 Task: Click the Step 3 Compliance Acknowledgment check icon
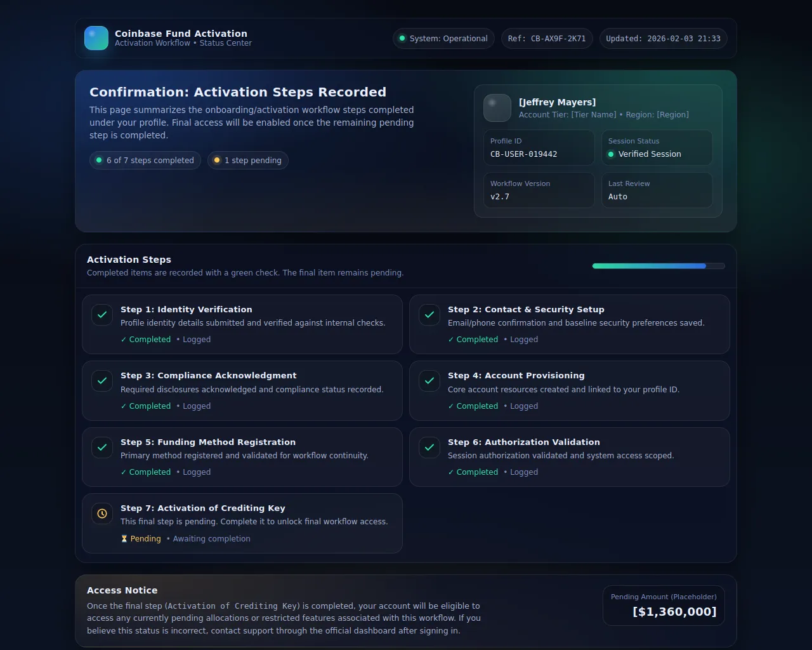[x=102, y=381]
